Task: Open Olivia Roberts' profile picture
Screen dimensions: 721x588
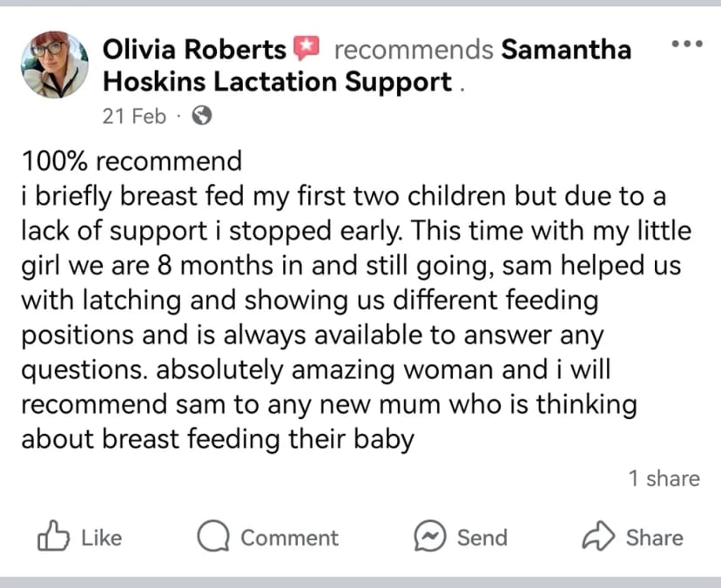Action: coord(55,64)
